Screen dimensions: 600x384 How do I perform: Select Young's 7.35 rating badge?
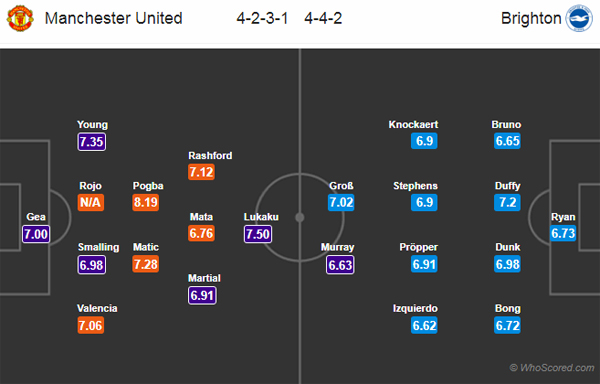pyautogui.click(x=92, y=142)
